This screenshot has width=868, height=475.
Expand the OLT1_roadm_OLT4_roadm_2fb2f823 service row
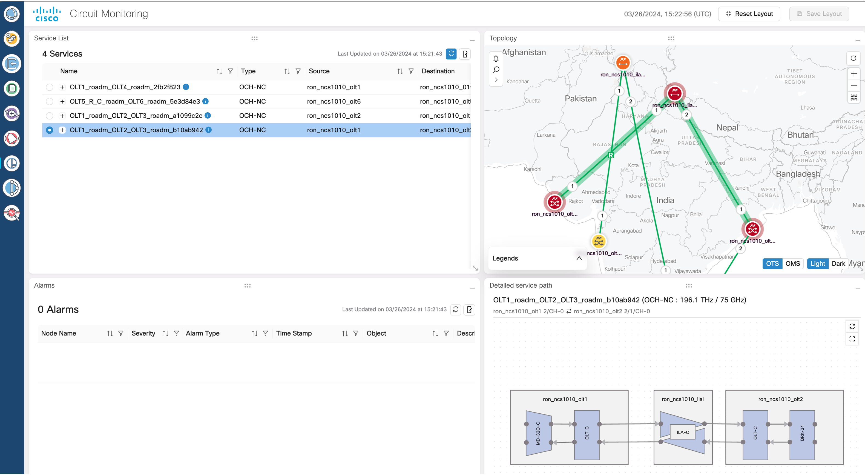point(62,87)
